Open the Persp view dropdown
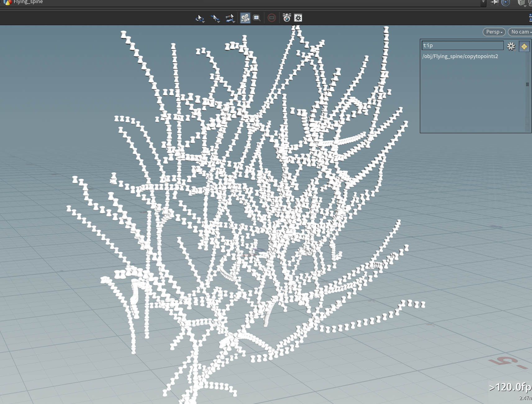 pos(494,32)
